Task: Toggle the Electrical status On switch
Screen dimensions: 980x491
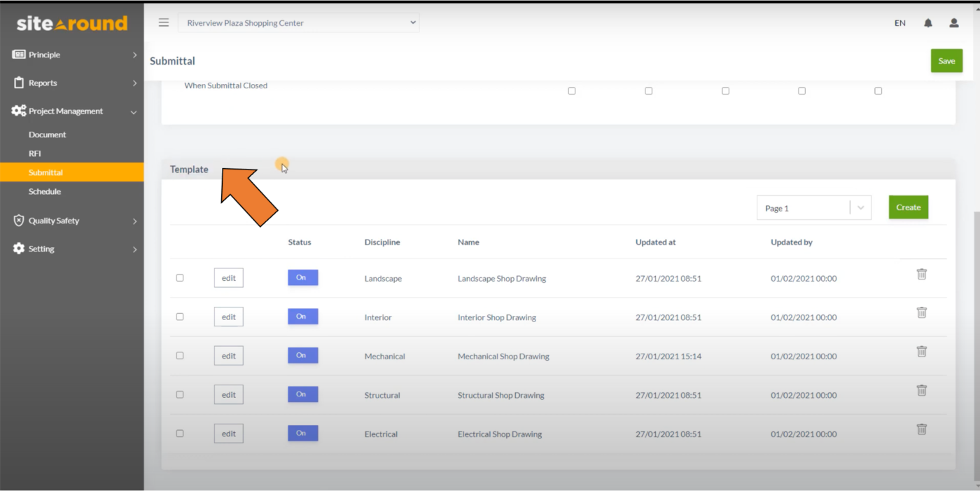Action: [303, 434]
